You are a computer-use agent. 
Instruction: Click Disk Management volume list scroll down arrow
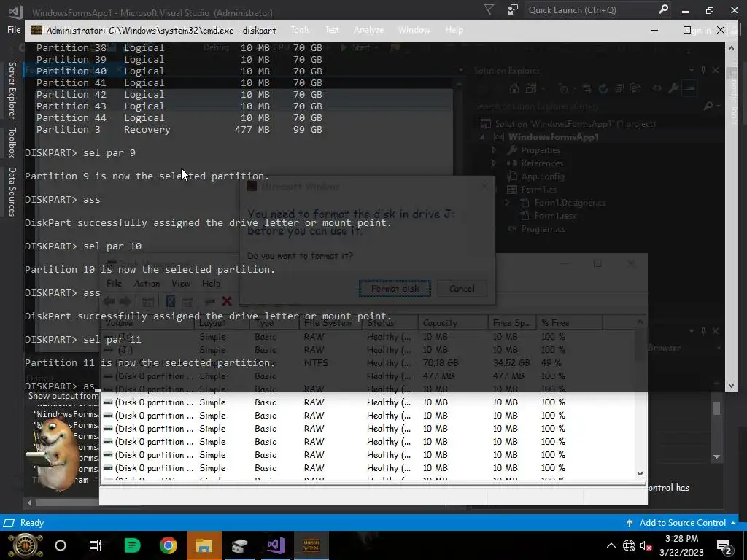[640, 474]
